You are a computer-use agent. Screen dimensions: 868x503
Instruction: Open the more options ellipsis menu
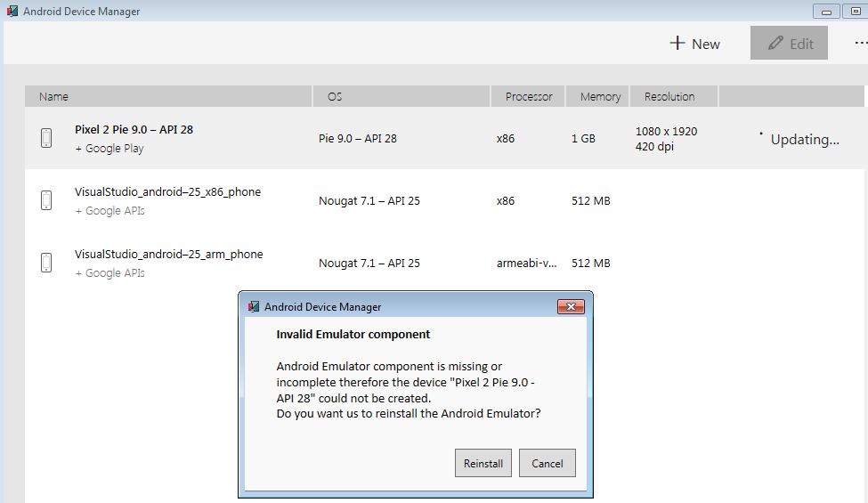point(861,43)
